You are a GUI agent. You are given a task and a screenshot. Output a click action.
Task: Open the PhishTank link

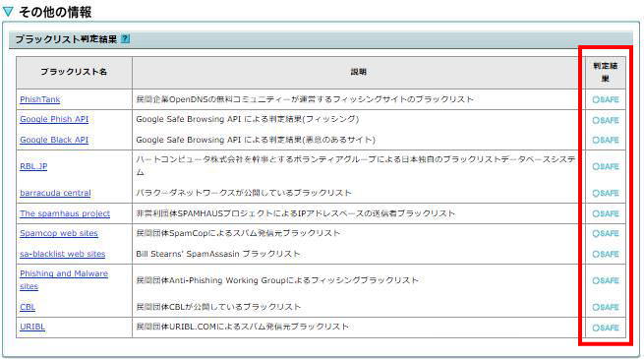pyautogui.click(x=40, y=99)
